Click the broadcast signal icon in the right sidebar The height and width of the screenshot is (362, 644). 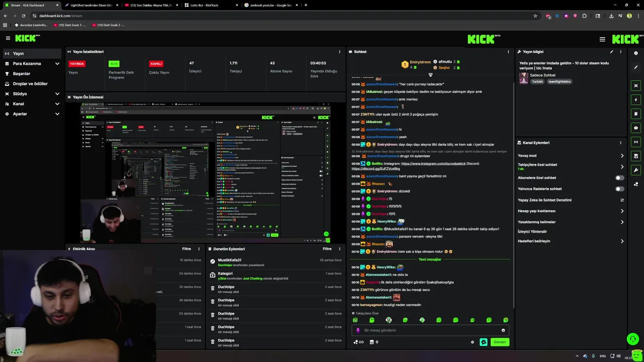coord(636,142)
